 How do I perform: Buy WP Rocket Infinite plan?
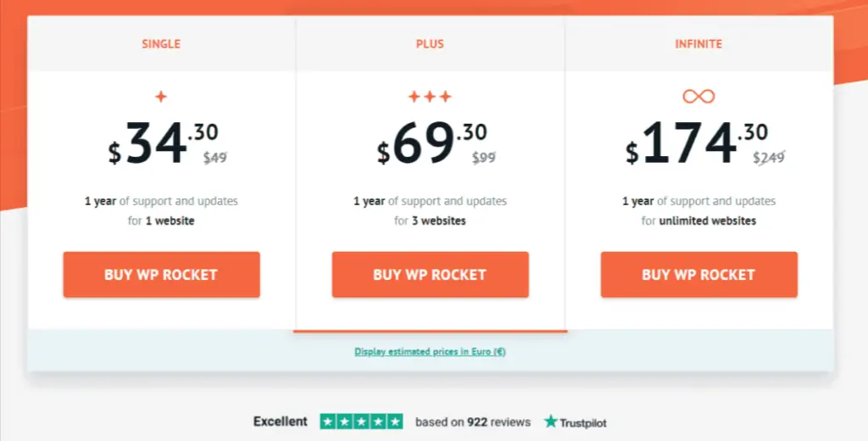699,275
